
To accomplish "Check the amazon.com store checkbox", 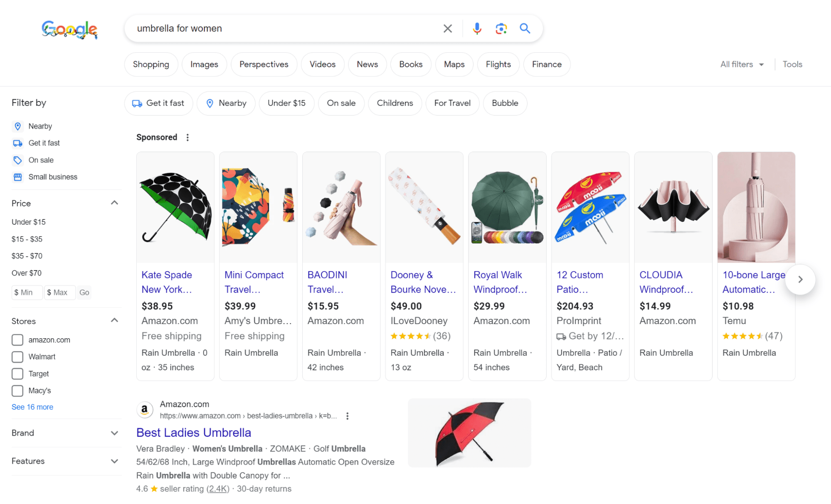I will (x=17, y=340).
